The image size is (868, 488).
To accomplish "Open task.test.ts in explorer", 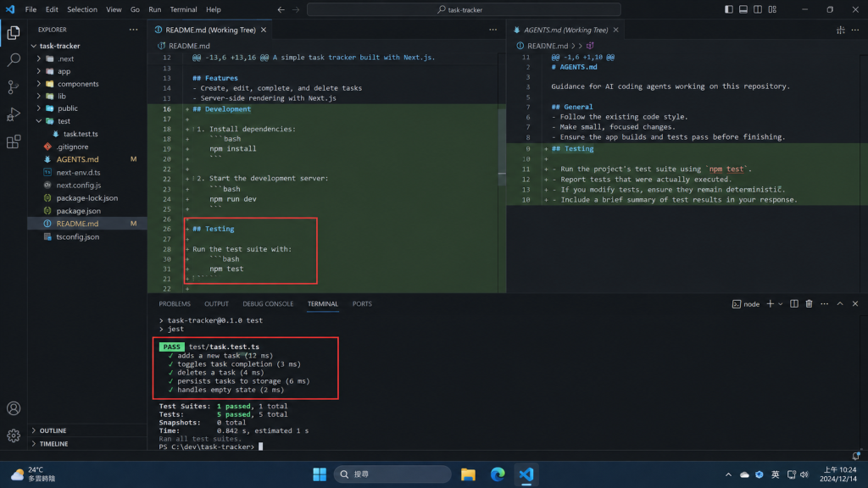I will 81,134.
